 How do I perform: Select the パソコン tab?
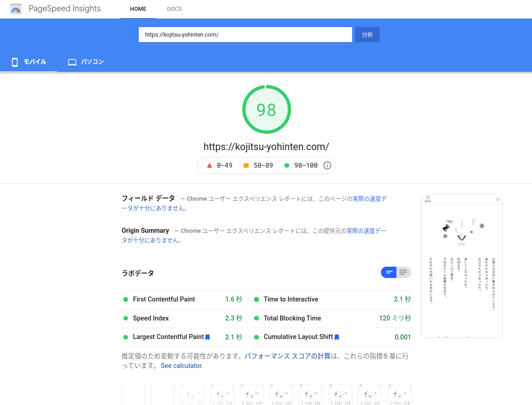click(85, 62)
